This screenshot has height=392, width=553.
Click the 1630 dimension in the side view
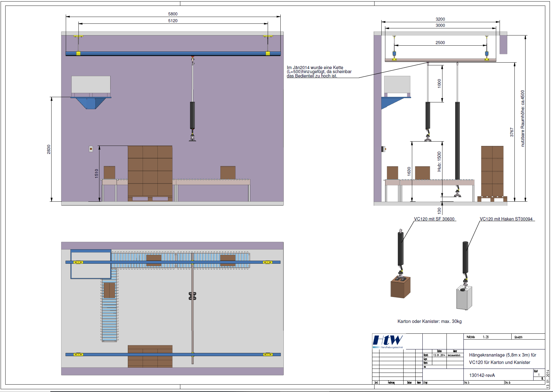(409, 171)
